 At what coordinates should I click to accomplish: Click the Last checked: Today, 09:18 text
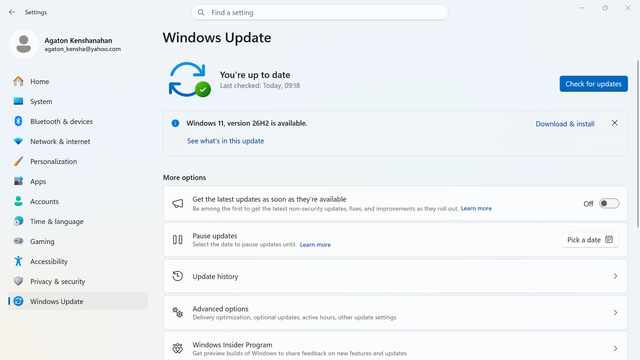click(260, 86)
